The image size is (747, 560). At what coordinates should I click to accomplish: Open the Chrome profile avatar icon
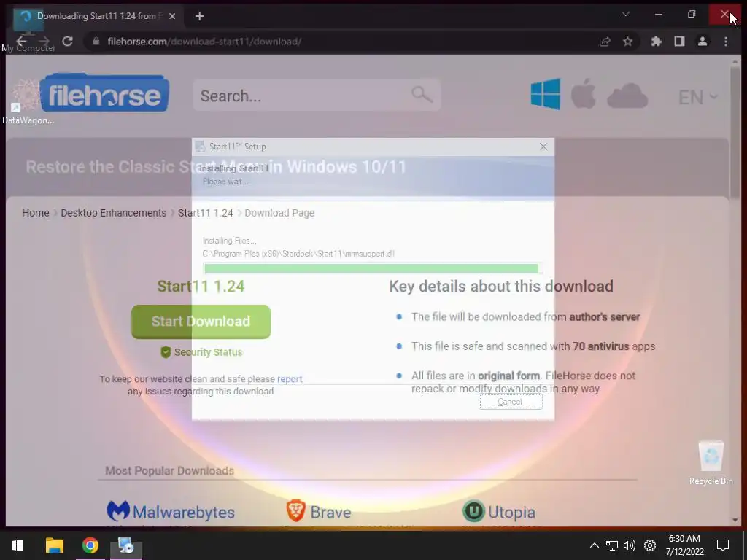pos(703,42)
